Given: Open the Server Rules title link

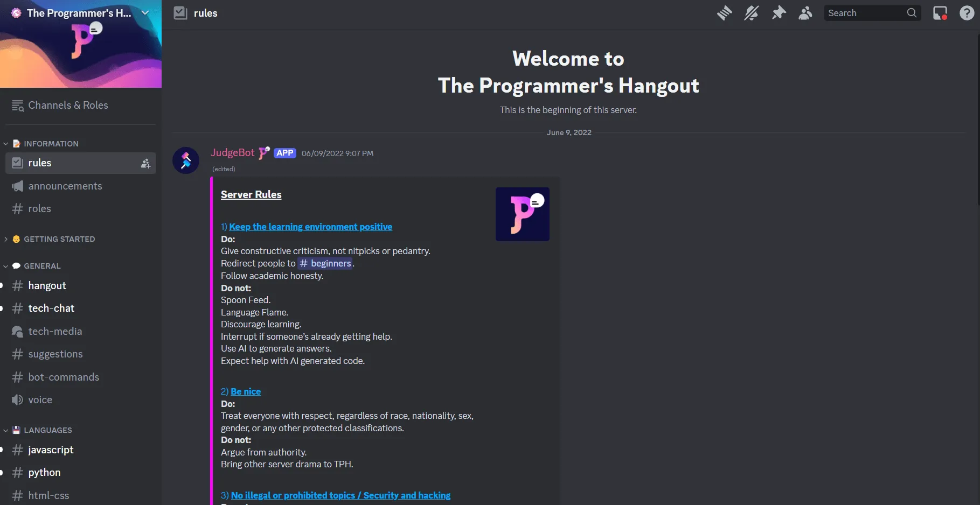Looking at the screenshot, I should [251, 195].
